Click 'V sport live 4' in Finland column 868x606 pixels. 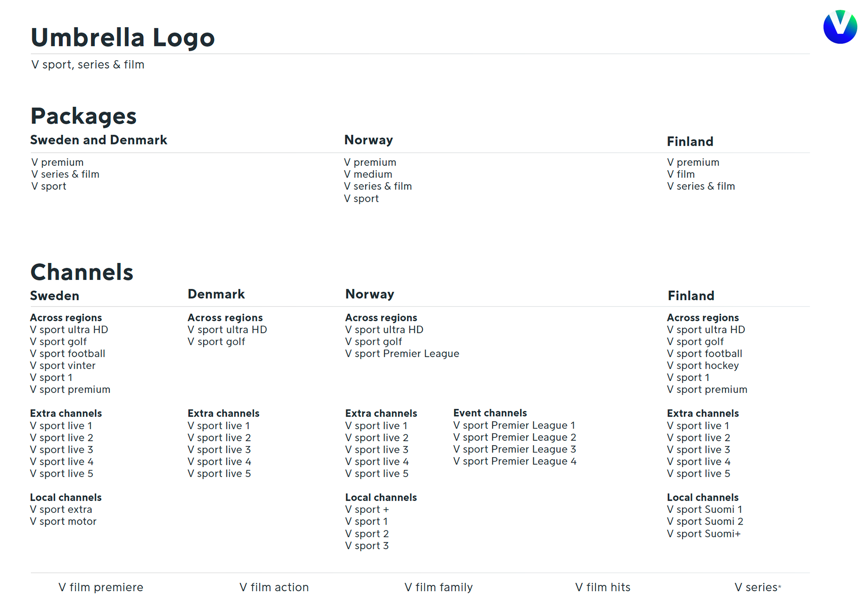(698, 462)
